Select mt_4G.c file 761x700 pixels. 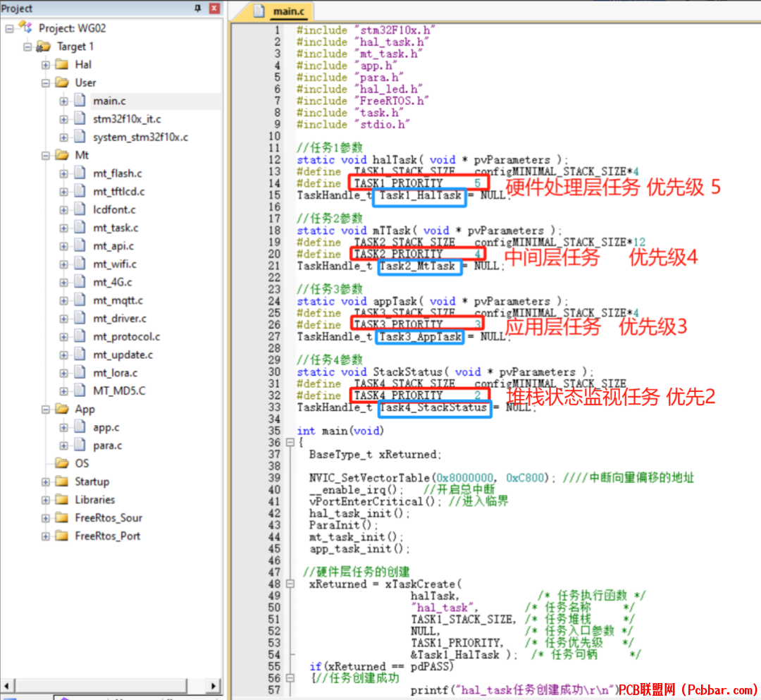click(x=113, y=282)
